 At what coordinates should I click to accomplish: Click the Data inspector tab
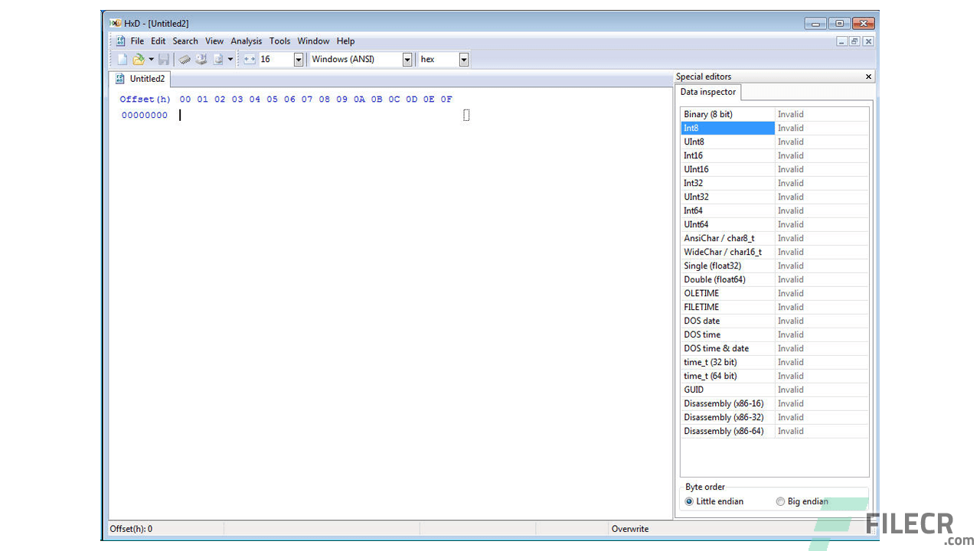click(707, 92)
